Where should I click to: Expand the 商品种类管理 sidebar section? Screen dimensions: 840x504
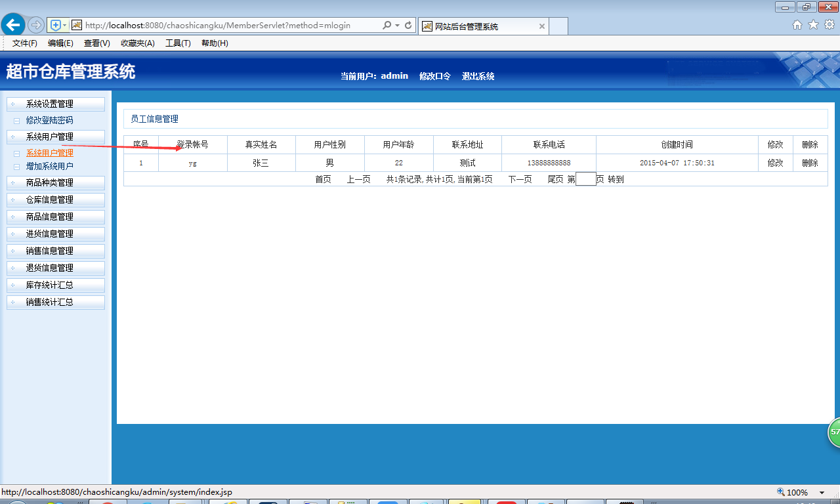pyautogui.click(x=55, y=182)
